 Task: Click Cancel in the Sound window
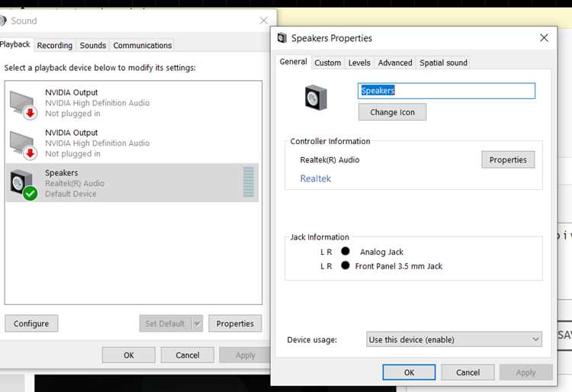(188, 355)
